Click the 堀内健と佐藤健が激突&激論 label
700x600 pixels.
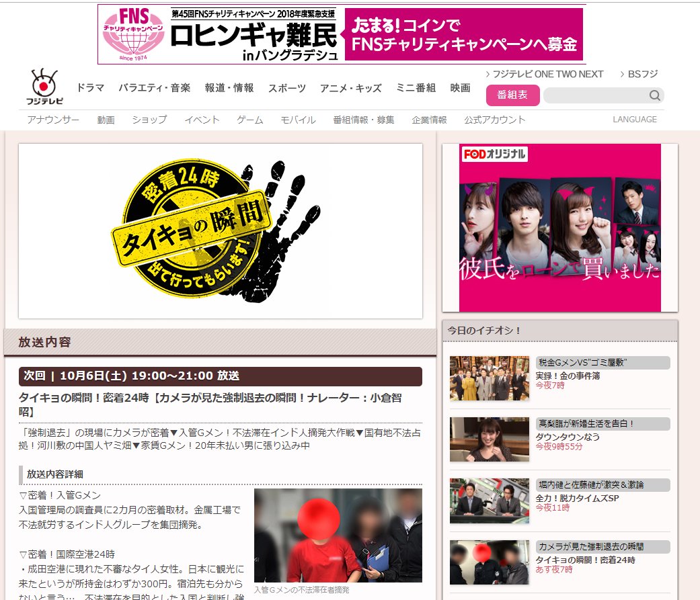click(602, 485)
